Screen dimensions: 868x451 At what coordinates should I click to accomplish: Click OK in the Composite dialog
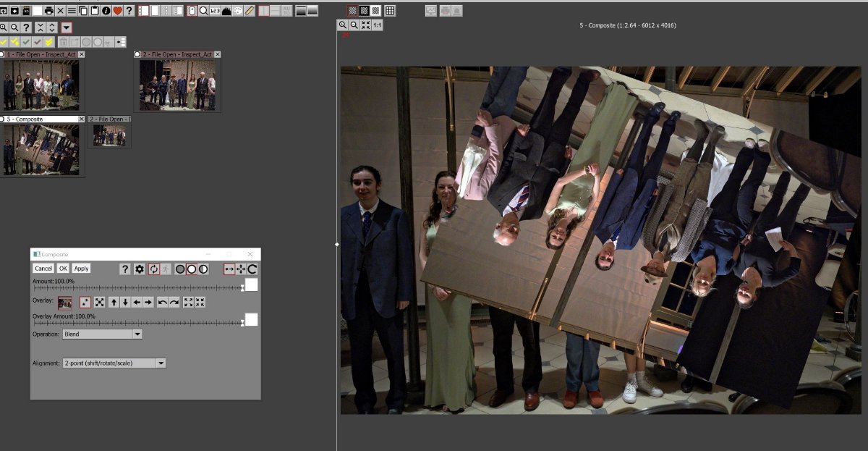(x=63, y=269)
